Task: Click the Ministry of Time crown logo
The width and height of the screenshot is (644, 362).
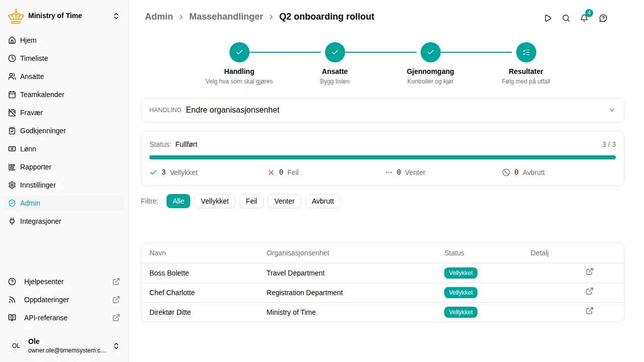Action: tap(16, 16)
